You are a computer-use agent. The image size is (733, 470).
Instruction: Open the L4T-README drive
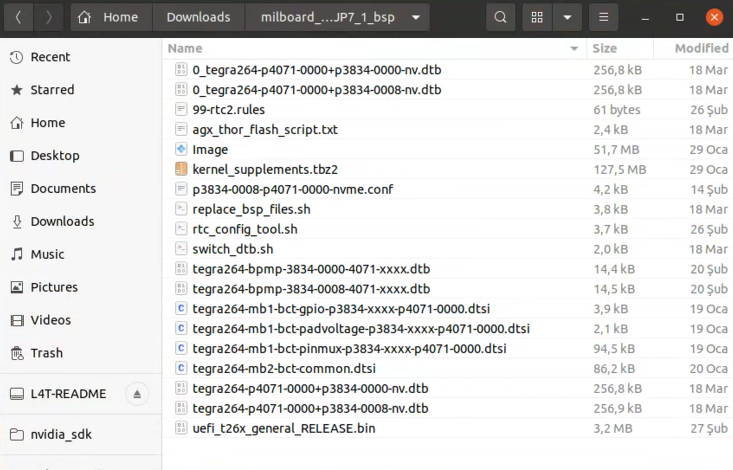pyautogui.click(x=68, y=394)
